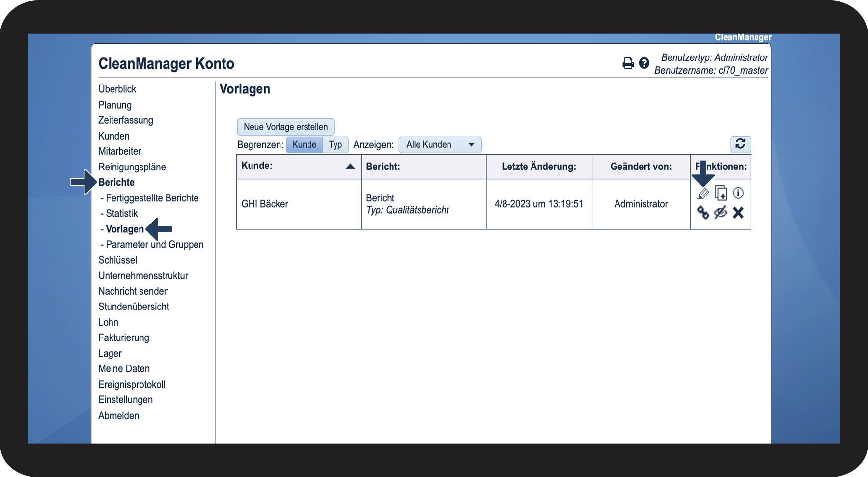
Task: Click the refresh icon above the table
Action: [740, 144]
